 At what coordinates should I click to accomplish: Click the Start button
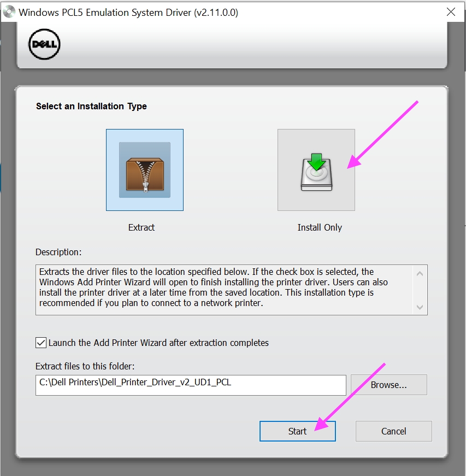point(298,431)
